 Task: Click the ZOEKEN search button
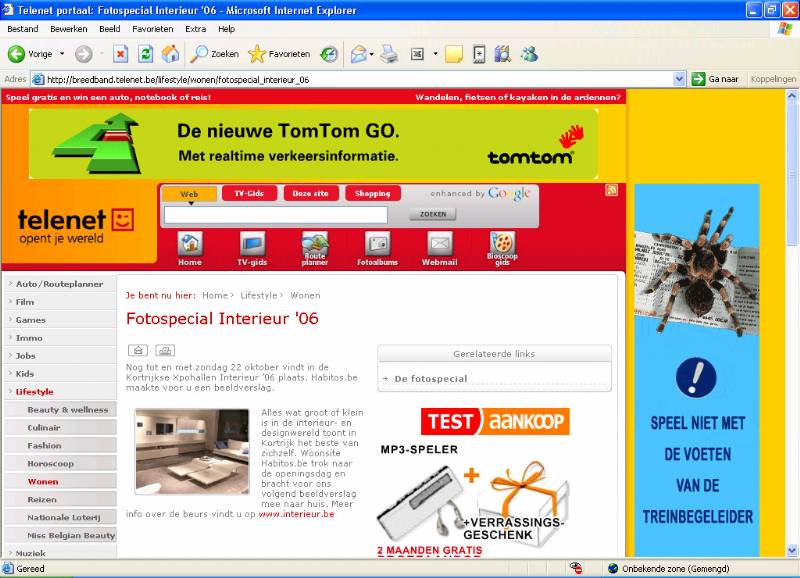[433, 214]
